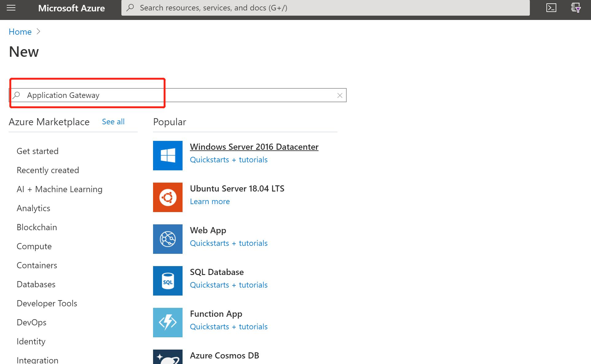
Task: Click the Azure Cosmos DB tile icon
Action: [167, 358]
